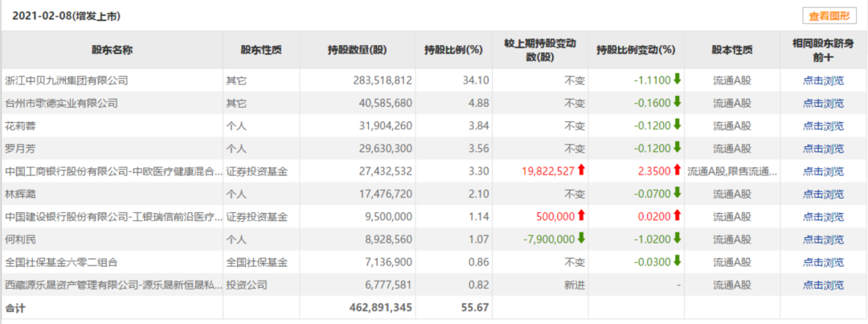Open 点击浏览 link for 工银瑞信前沿医疗 row

point(823,216)
